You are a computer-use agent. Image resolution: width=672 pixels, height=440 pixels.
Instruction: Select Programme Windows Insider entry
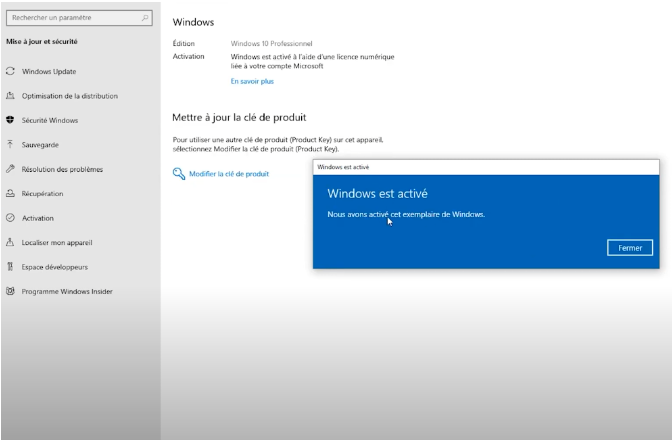click(67, 291)
